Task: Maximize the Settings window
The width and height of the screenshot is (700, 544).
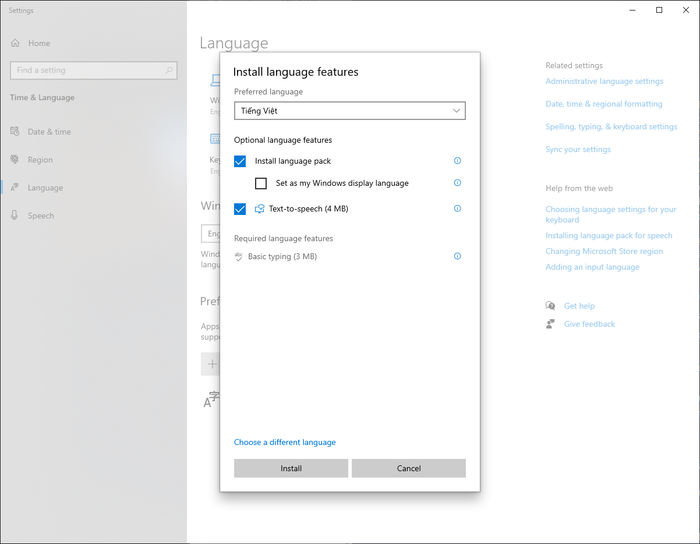Action: (659, 10)
